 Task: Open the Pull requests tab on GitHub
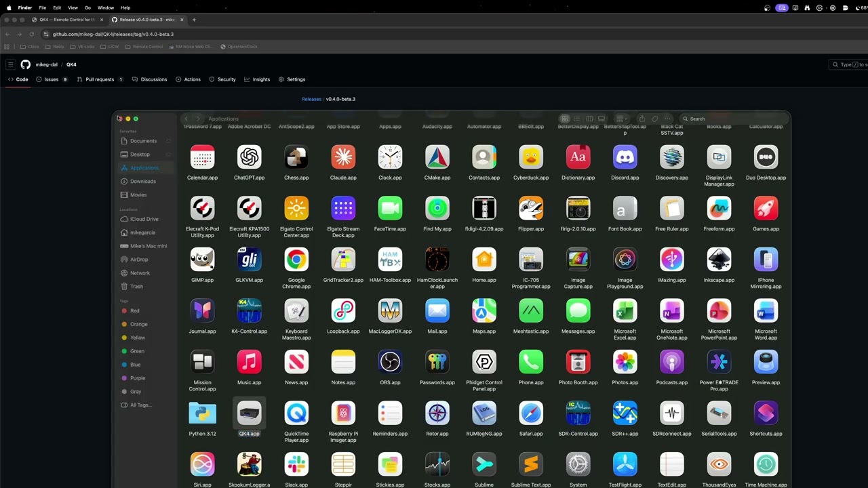[100, 79]
